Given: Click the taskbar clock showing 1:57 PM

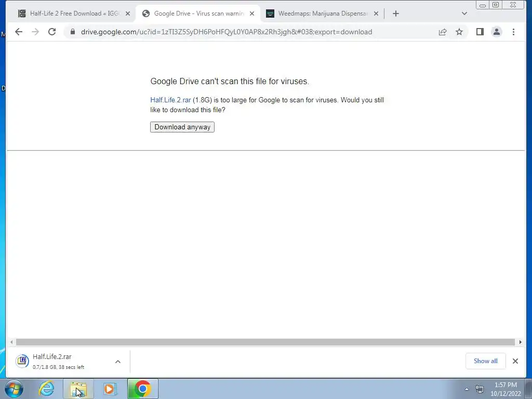Looking at the screenshot, I should (x=506, y=389).
